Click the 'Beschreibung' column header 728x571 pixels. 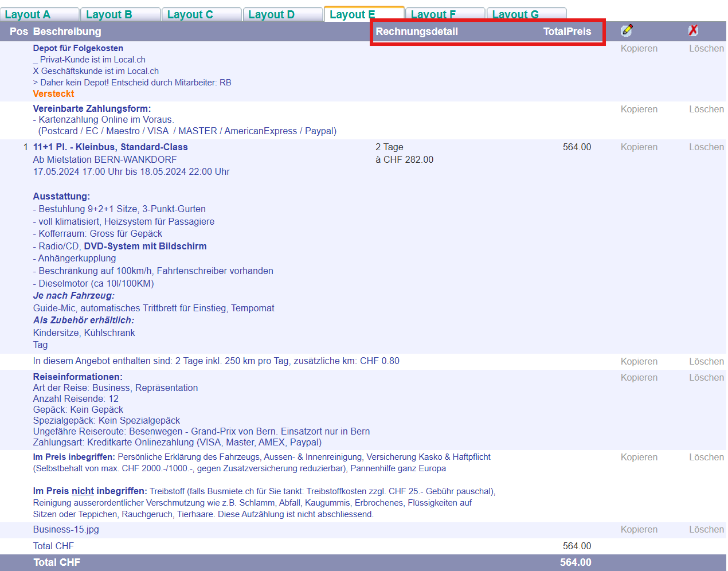tap(67, 32)
